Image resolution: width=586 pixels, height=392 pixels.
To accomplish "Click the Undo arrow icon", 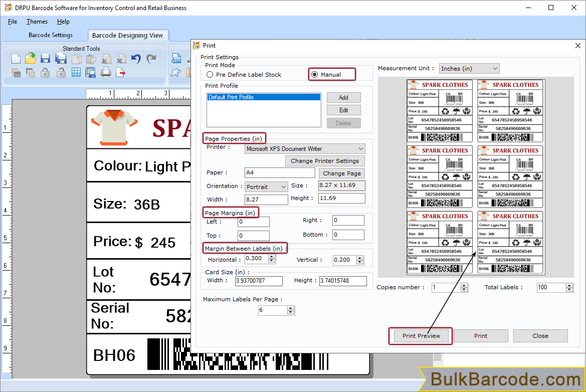I will (136, 59).
